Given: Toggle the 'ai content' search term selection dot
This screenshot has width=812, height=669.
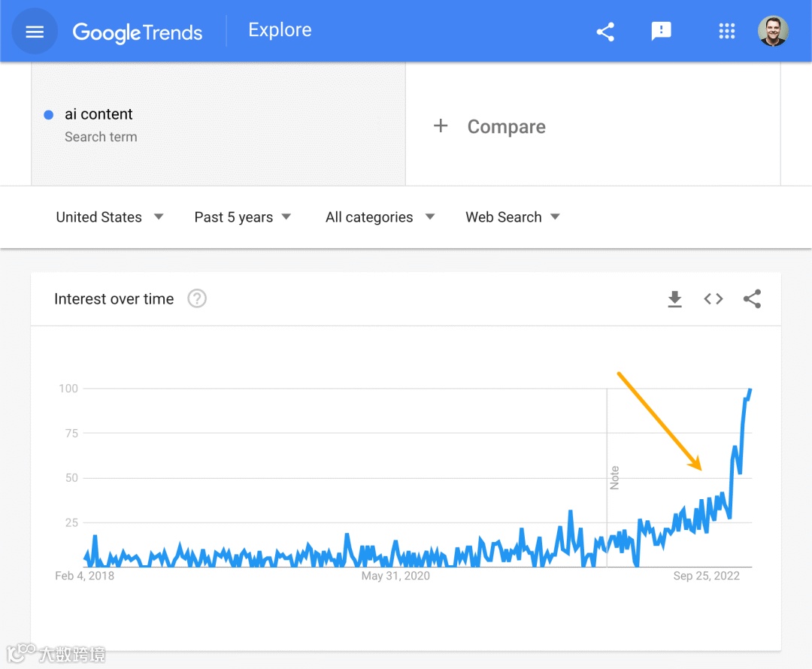Looking at the screenshot, I should (48, 114).
